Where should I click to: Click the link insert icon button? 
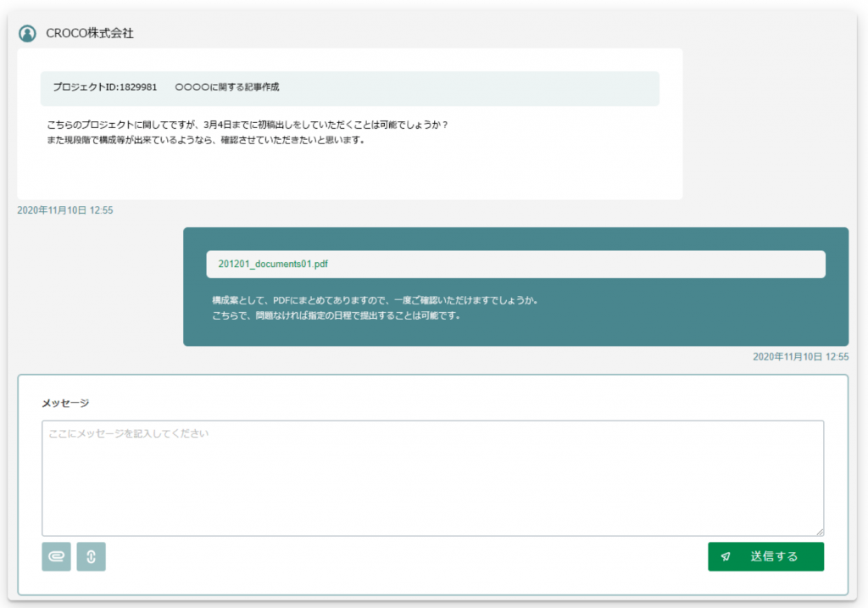point(92,556)
